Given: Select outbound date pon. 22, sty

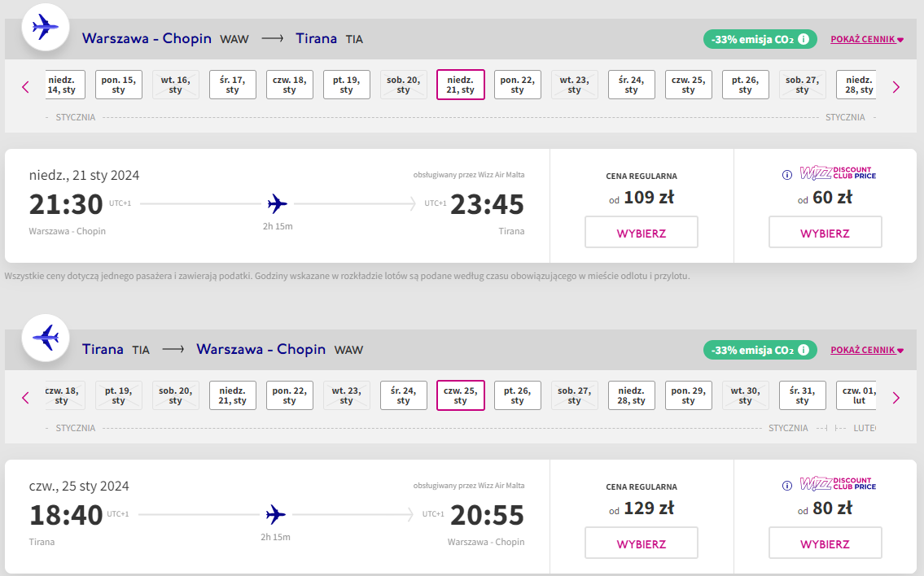Looking at the screenshot, I should (x=518, y=85).
